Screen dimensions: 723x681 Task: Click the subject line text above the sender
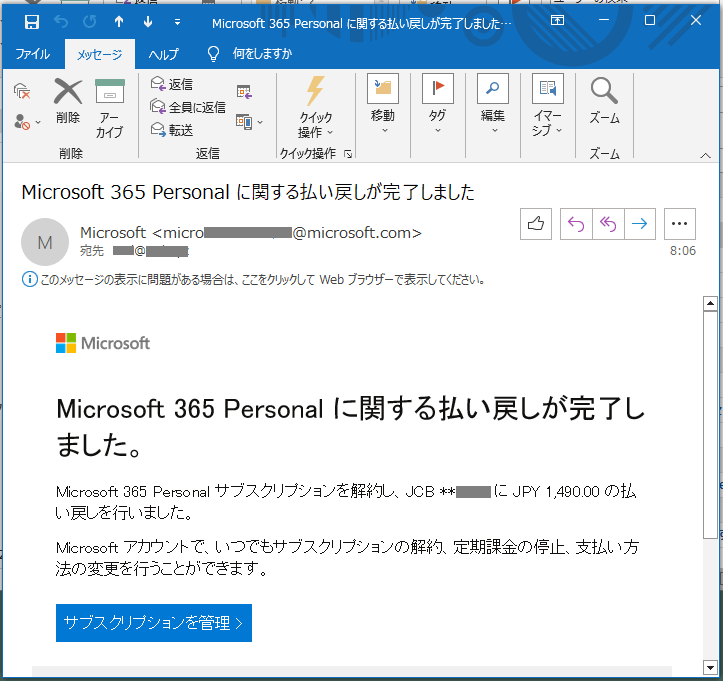coord(248,192)
